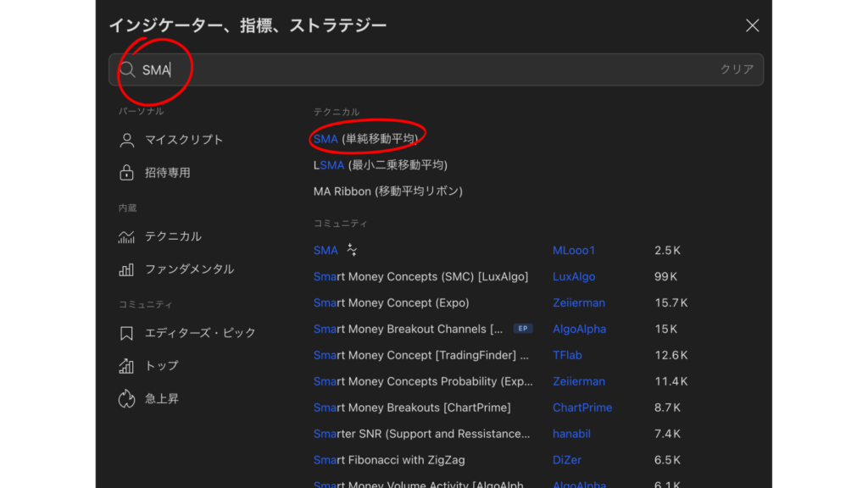Open the LuxAlgo author profile link
The image size is (868, 488).
574,277
